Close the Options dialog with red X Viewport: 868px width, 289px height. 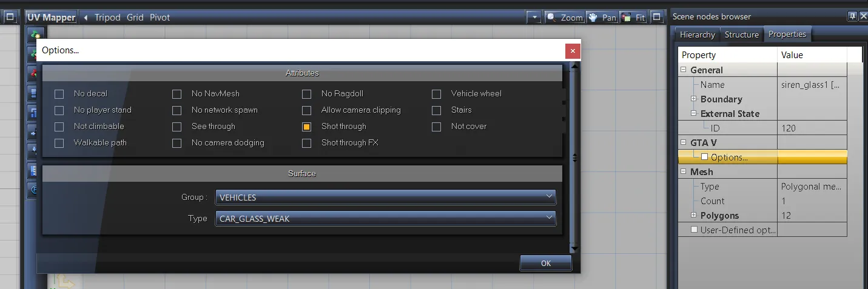(x=573, y=51)
